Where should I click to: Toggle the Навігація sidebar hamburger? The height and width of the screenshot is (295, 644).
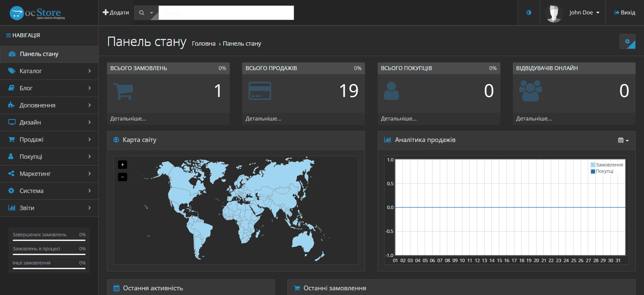pos(8,35)
